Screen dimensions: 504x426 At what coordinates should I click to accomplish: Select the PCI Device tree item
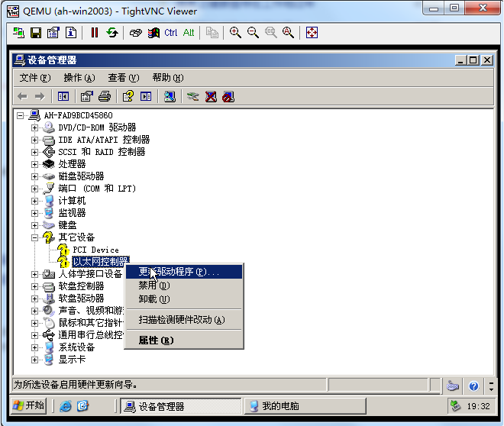tap(95, 250)
